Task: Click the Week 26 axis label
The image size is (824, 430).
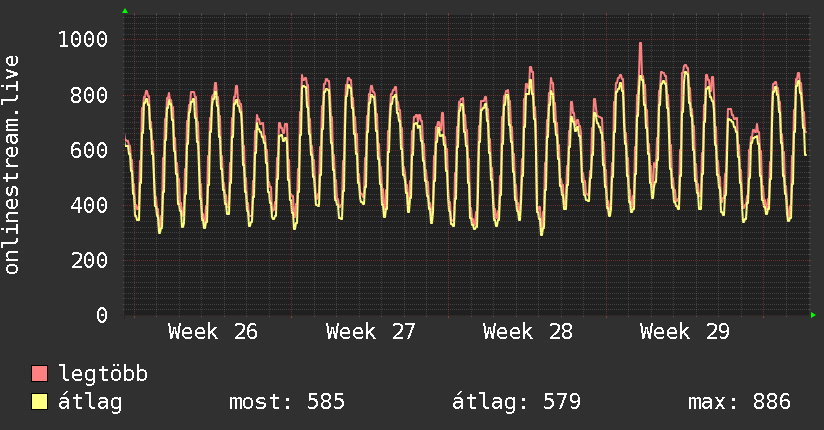Action: point(213,332)
